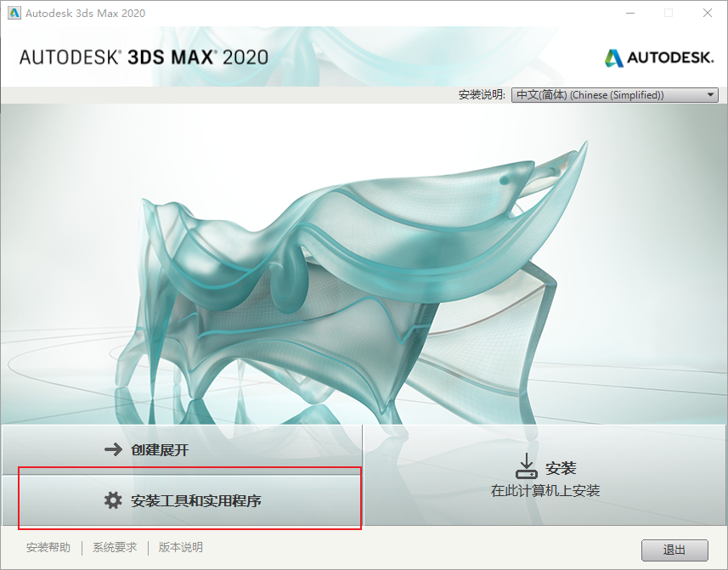Click the 3ds Max title bar app icon
This screenshot has height=570, width=728.
14,13
